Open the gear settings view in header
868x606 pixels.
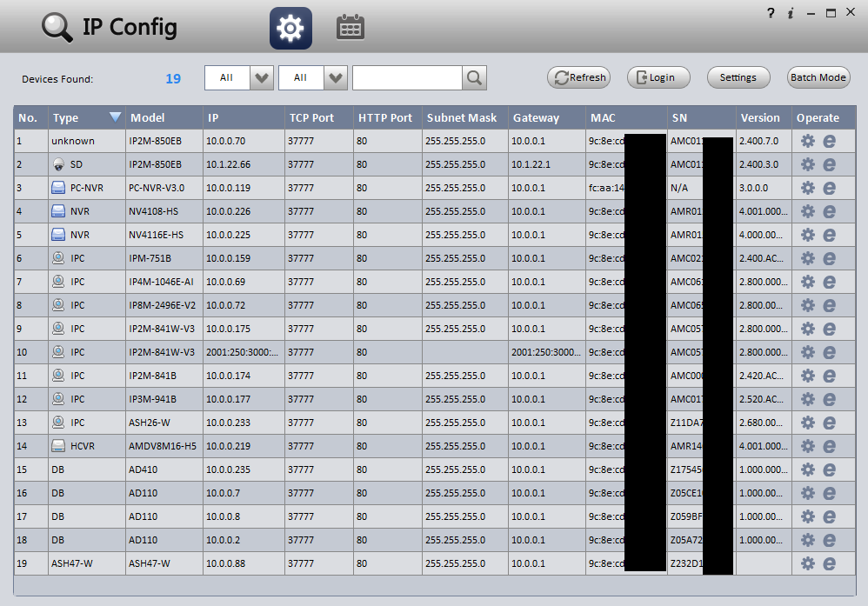click(290, 28)
